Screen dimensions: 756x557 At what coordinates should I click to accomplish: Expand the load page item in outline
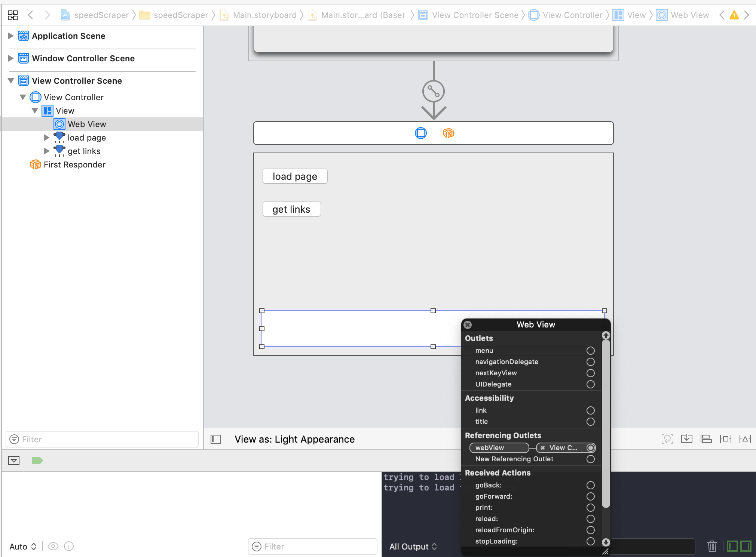click(x=46, y=138)
